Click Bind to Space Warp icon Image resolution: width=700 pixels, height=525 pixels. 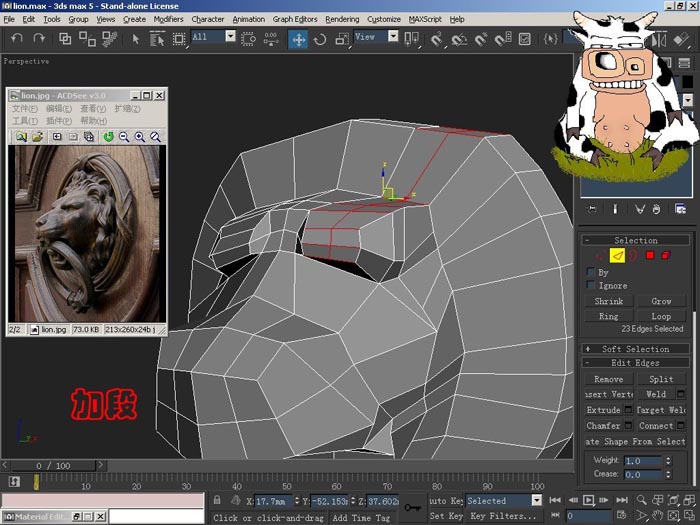tap(109, 39)
